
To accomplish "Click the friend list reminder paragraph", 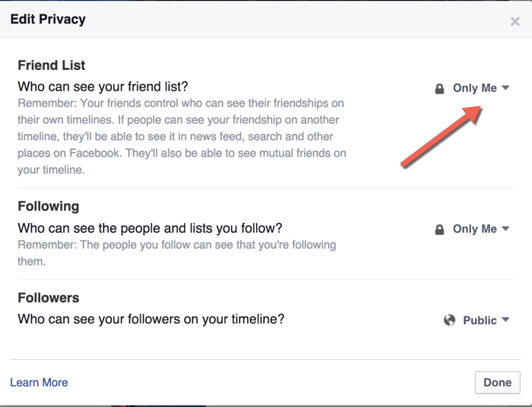I will (182, 136).
